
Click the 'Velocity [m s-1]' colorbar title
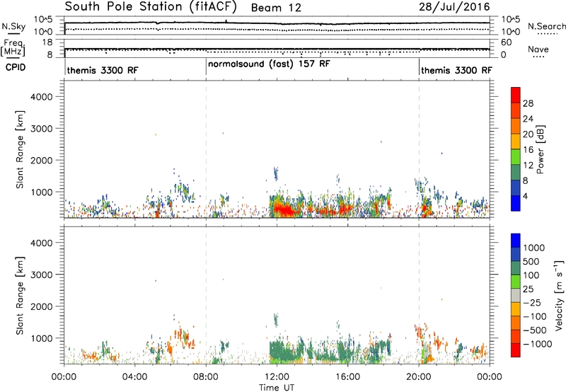tap(559, 295)
